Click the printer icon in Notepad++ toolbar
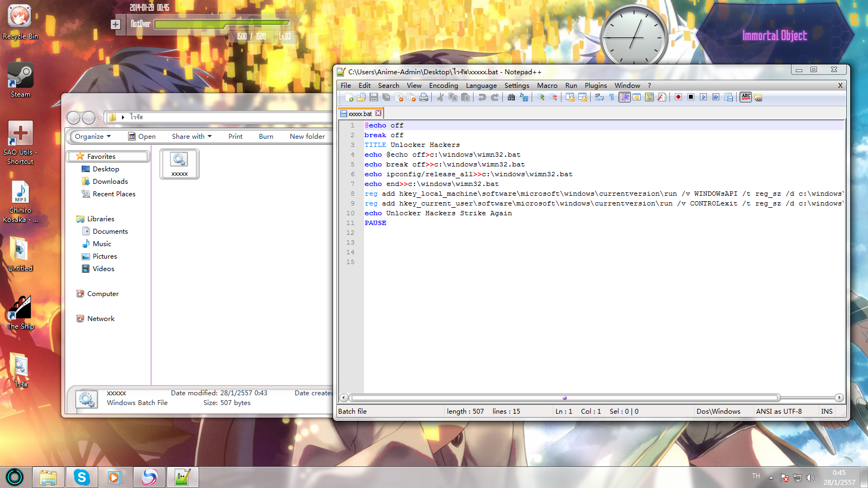The height and width of the screenshot is (488, 868). [424, 98]
